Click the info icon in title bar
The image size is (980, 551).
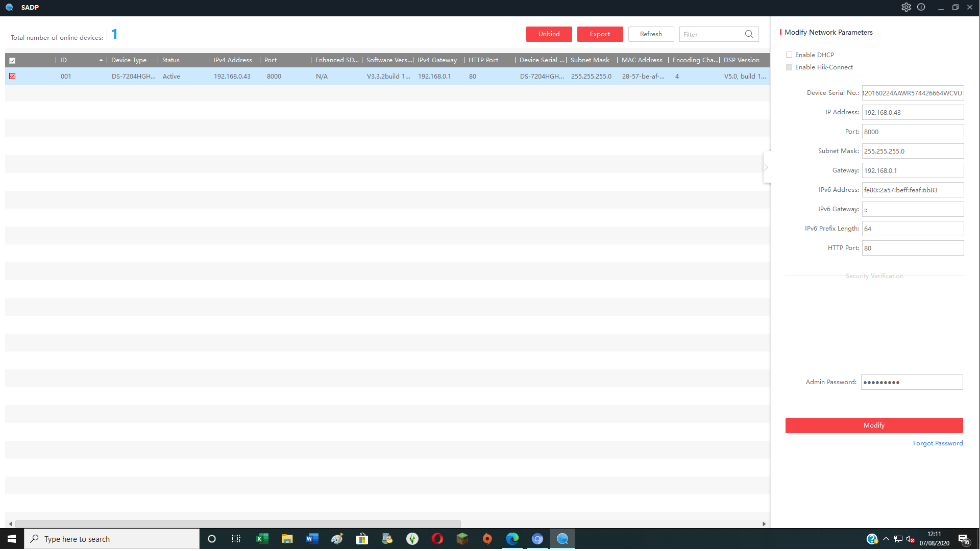tap(921, 7)
